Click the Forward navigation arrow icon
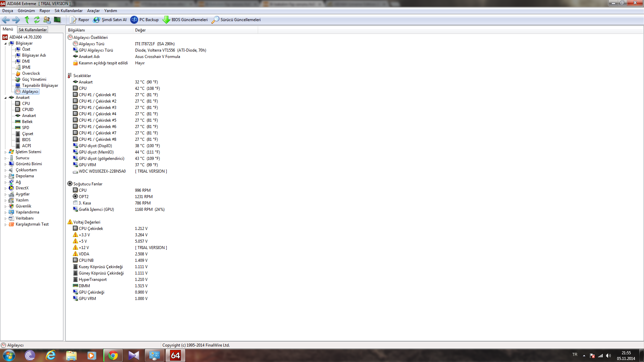The height and width of the screenshot is (362, 644). coord(16,20)
